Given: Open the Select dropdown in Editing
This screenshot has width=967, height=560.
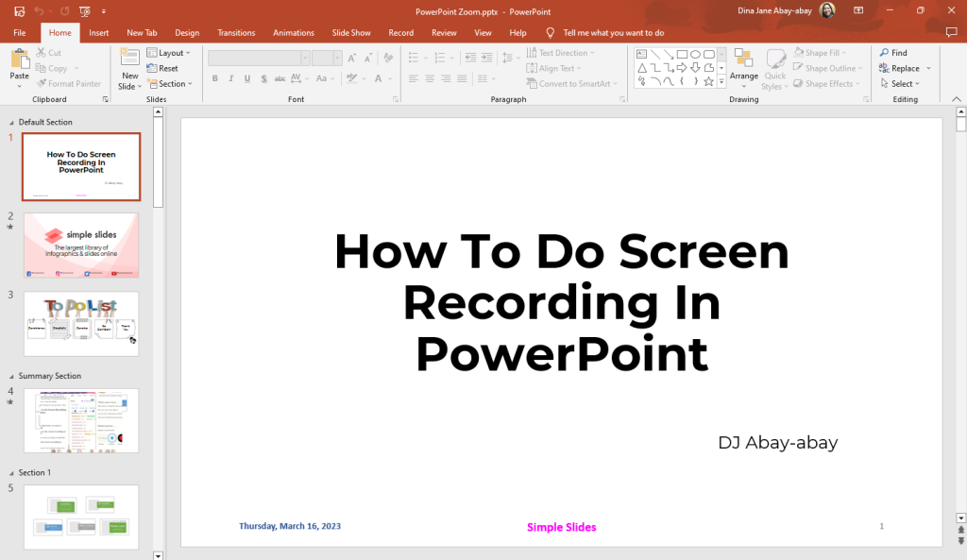Looking at the screenshot, I should pos(900,84).
